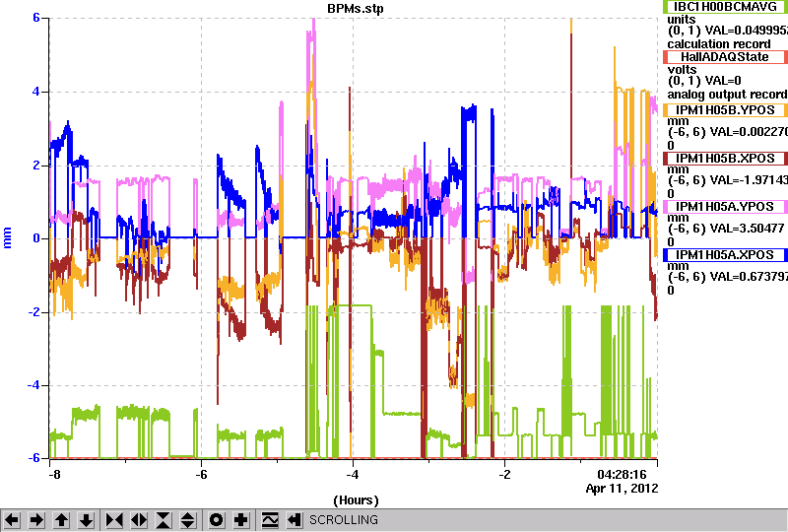The width and height of the screenshot is (788, 532).
Task: Click the '-8' tick label on the time axis
Action: pyautogui.click(x=54, y=475)
